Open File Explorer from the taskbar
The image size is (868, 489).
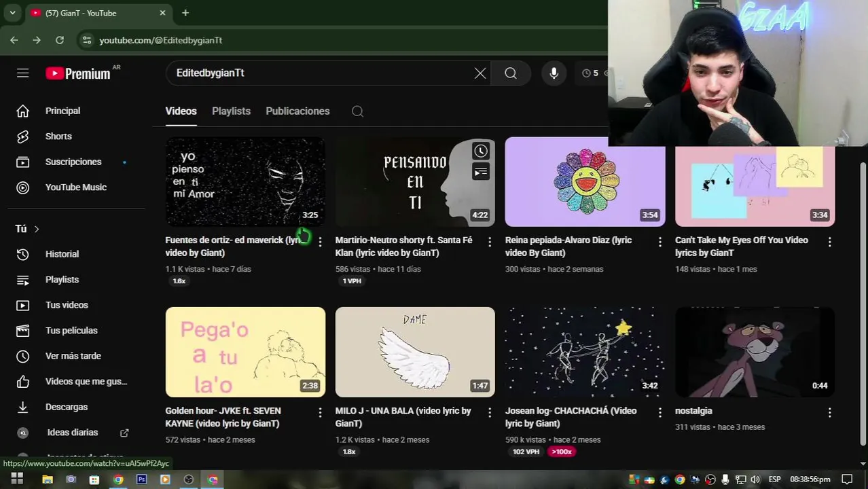tap(48, 479)
